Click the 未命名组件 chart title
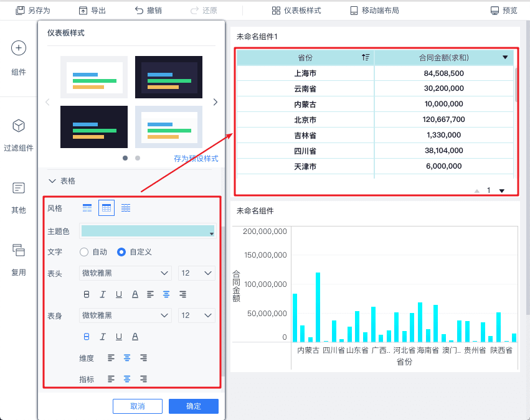Screen dimensions: 530x420 coord(255,211)
